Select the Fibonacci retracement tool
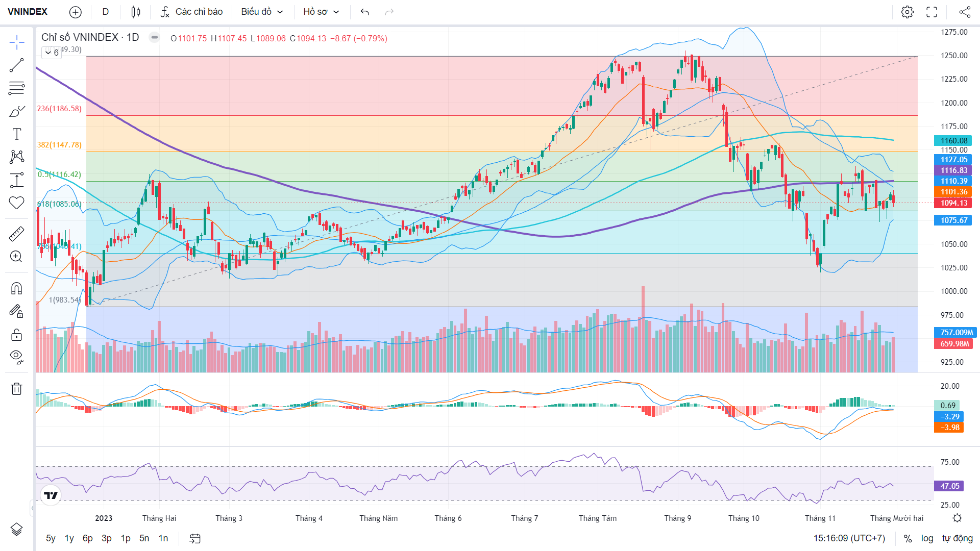Screen dimensions: 980x551 [16, 88]
